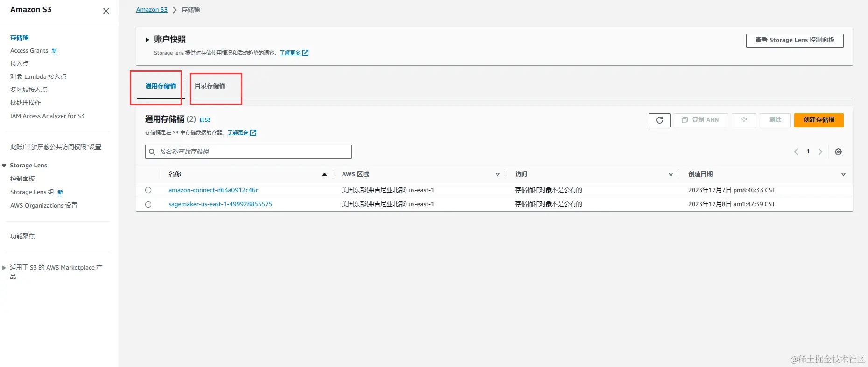Select sagemaker-us-east-1-499928855575 radio button

click(148, 204)
